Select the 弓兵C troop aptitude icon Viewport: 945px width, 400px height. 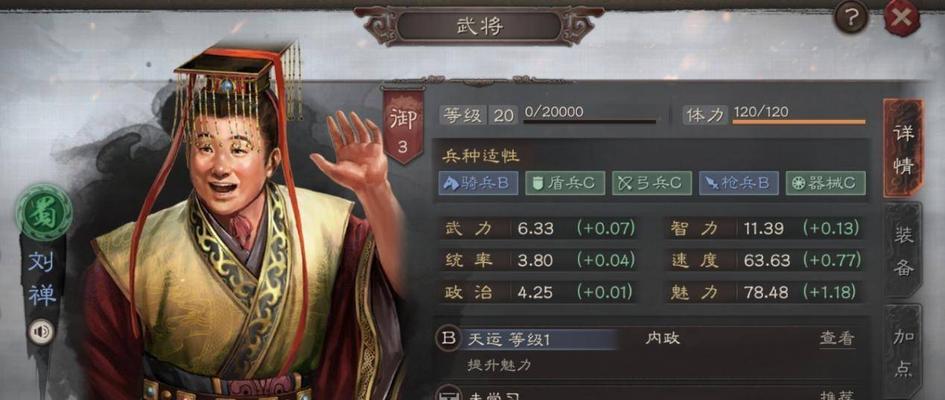point(652,183)
